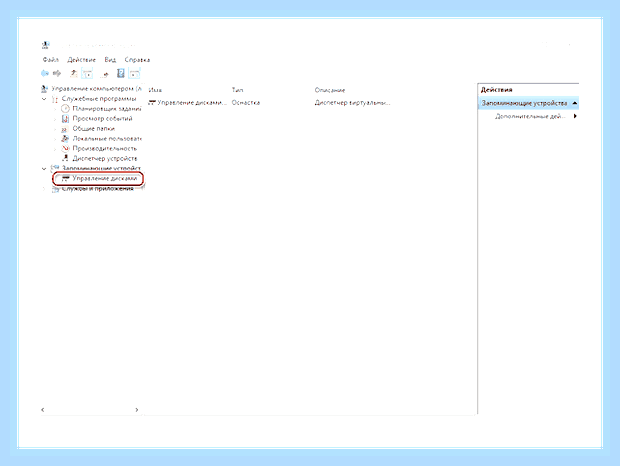Click the Export List toolbar icon
Image resolution: width=620 pixels, height=466 pixels.
tap(104, 74)
